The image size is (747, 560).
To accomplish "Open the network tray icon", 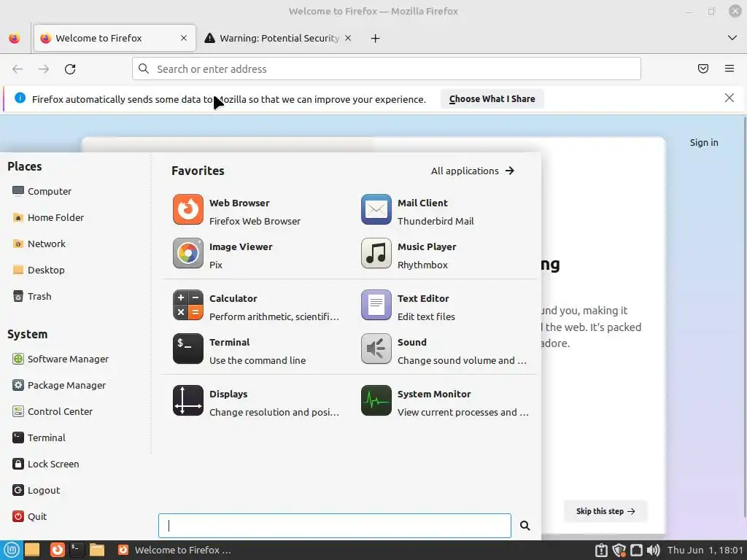I will pos(636,550).
